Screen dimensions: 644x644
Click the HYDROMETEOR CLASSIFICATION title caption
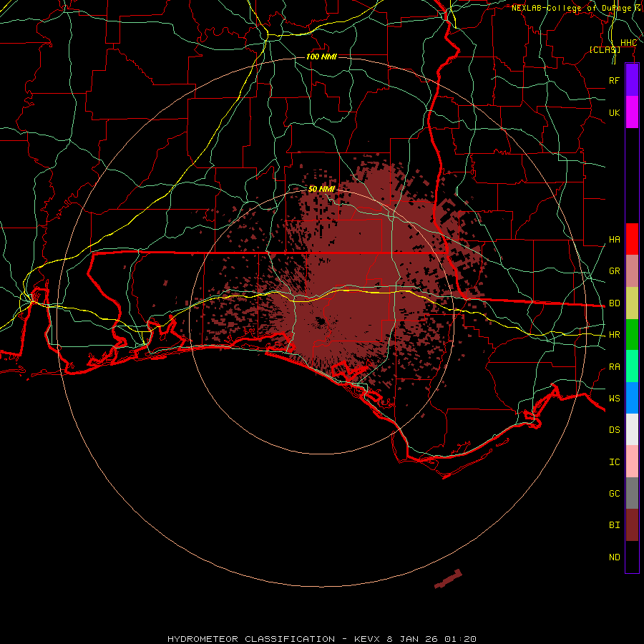(x=251, y=639)
